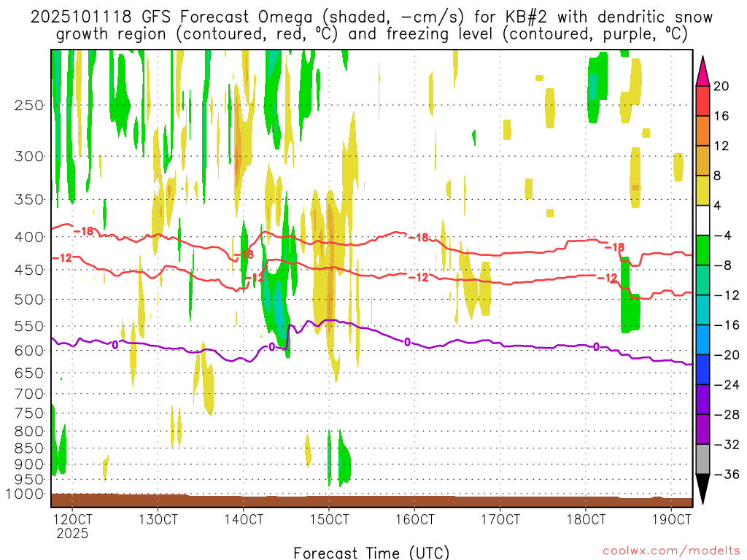Click the color bar value label 20

tap(721, 86)
